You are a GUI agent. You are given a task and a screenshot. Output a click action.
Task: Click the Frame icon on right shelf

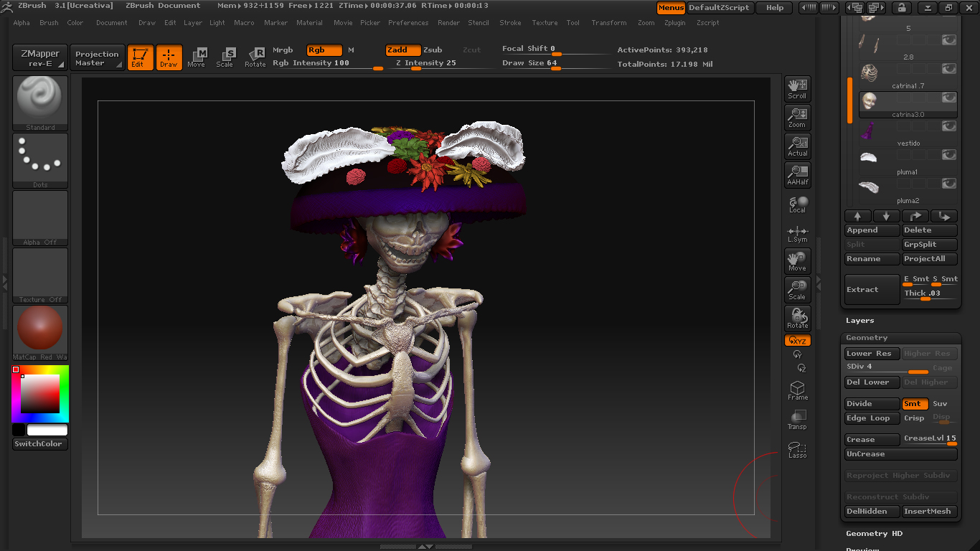(x=797, y=390)
